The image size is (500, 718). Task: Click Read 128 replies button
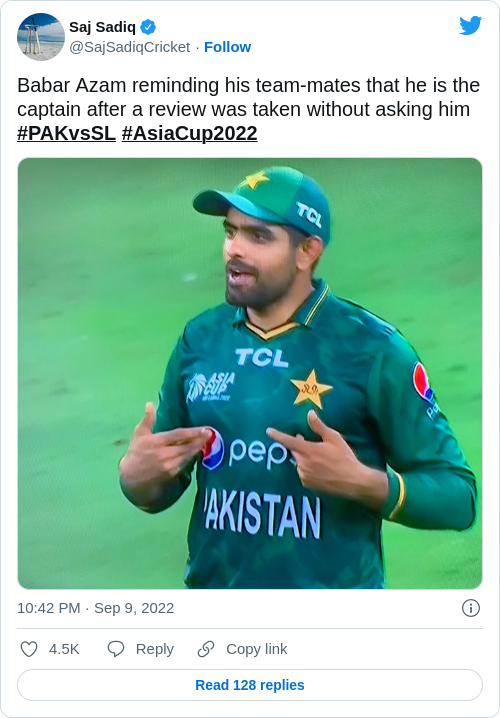250,685
